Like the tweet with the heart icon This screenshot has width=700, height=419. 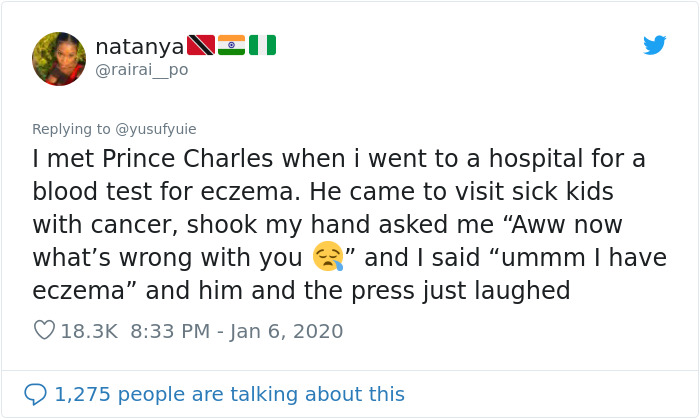click(x=44, y=330)
